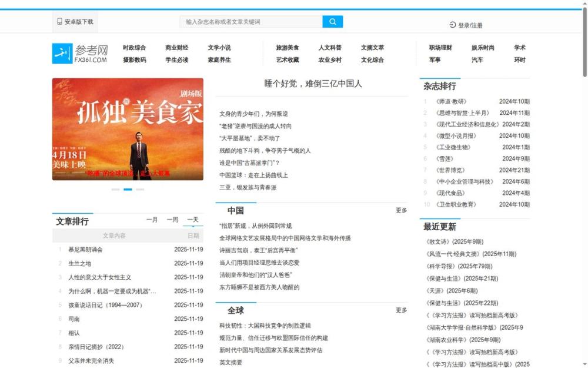The image size is (588, 368).
Task: Open ranked article 生兰之地
Action: (79, 264)
